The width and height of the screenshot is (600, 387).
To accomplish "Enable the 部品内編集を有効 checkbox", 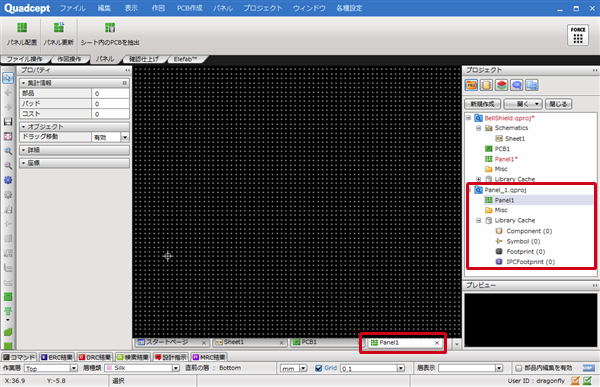I will pyautogui.click(x=518, y=368).
